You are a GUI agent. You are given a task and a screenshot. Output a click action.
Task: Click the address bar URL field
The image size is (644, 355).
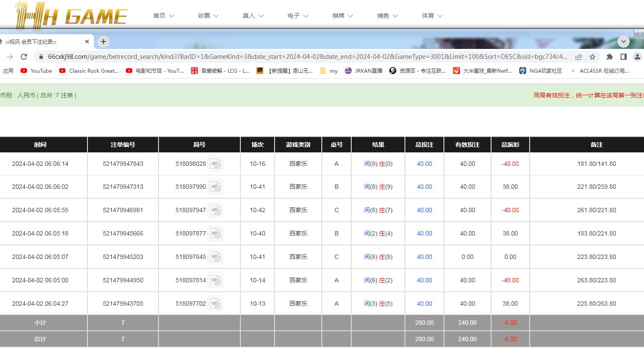pyautogui.click(x=303, y=57)
